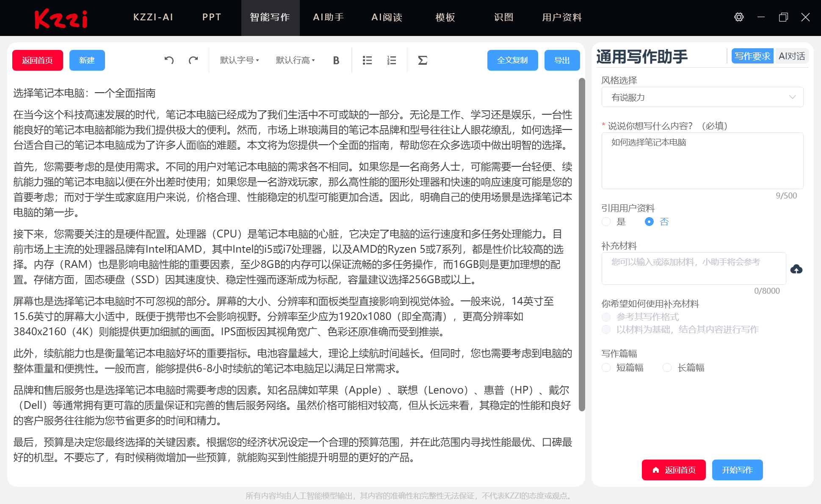
Task: Apply a numbered list
Action: point(392,60)
